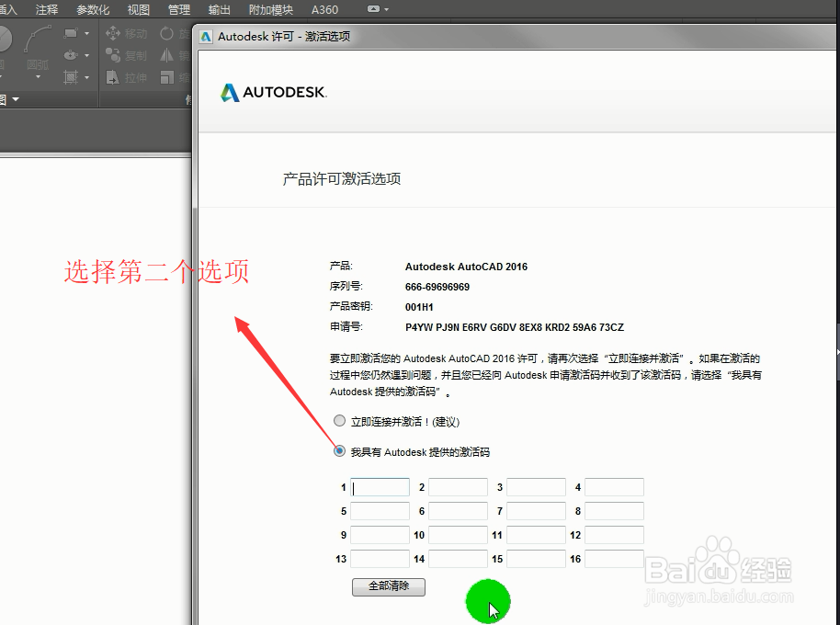Click activation code field 8
Screen dimensions: 840x625
pos(615,511)
